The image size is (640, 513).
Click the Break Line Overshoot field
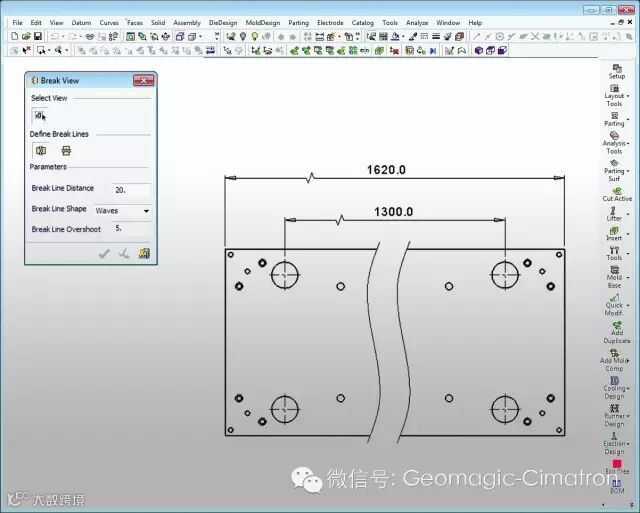pyautogui.click(x=131, y=229)
